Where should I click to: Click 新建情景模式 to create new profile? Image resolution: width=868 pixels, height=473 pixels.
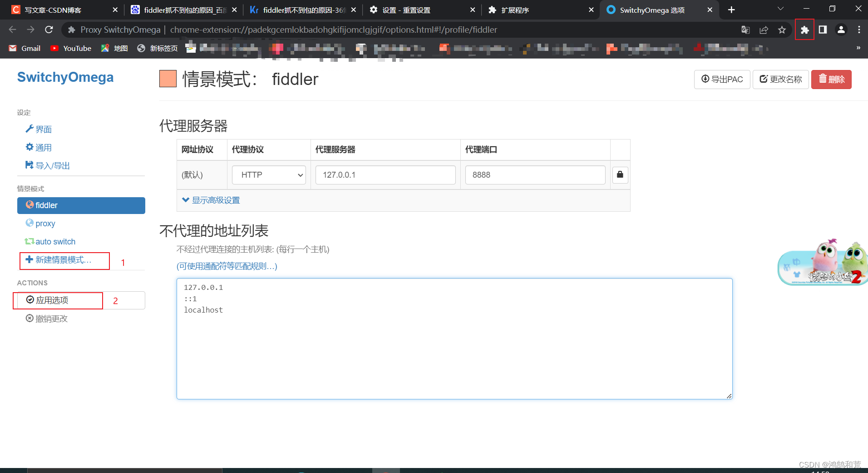pos(59,260)
